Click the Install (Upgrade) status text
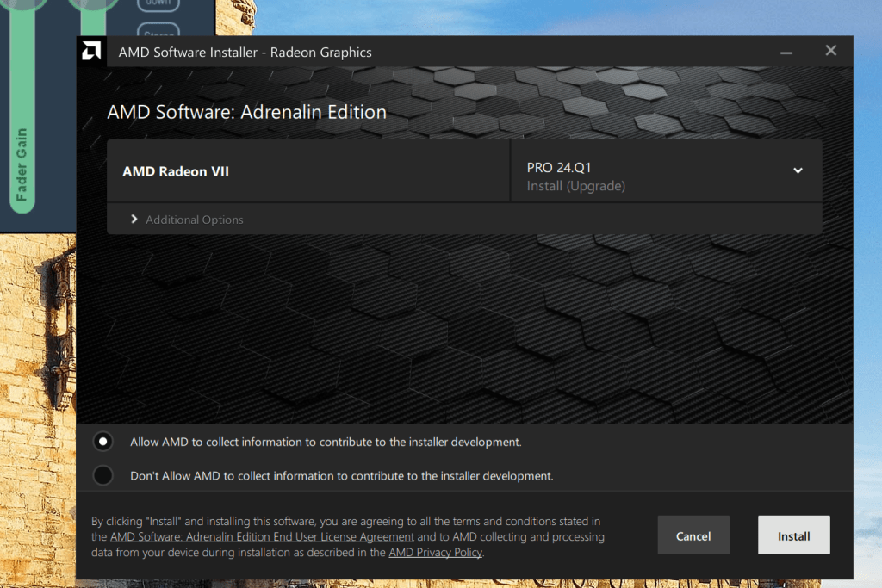The width and height of the screenshot is (882, 588). [576, 186]
